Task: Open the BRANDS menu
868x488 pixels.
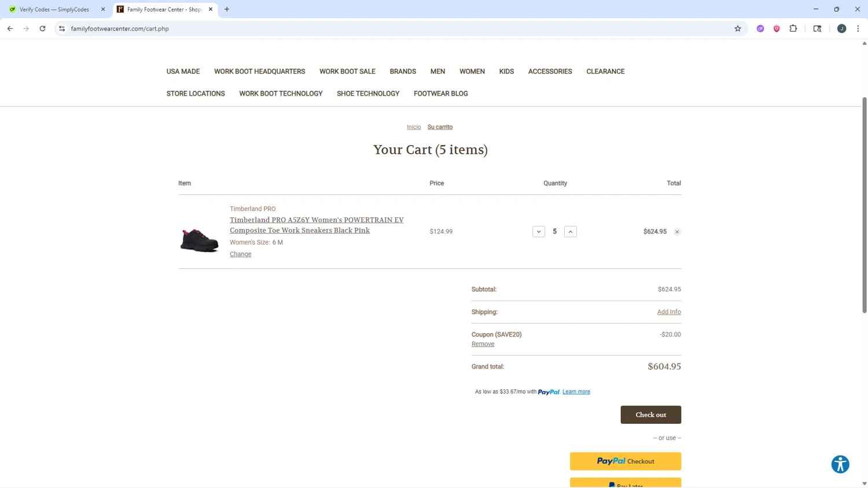Action: click(x=403, y=72)
